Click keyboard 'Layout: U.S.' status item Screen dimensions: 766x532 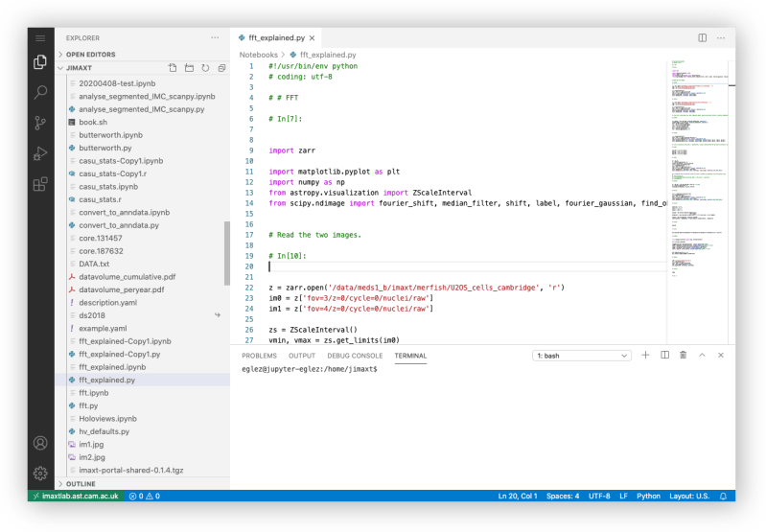click(689, 496)
